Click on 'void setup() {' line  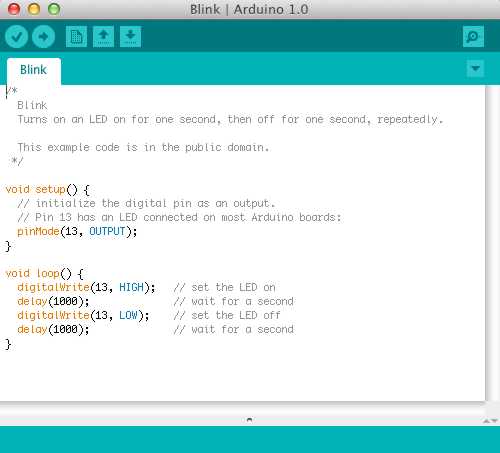[48, 190]
